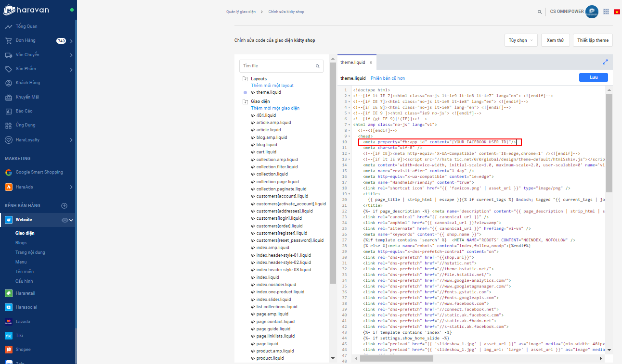The width and height of the screenshot is (622, 364).
Task: Open cart.liquid in file list
Action: (x=266, y=152)
